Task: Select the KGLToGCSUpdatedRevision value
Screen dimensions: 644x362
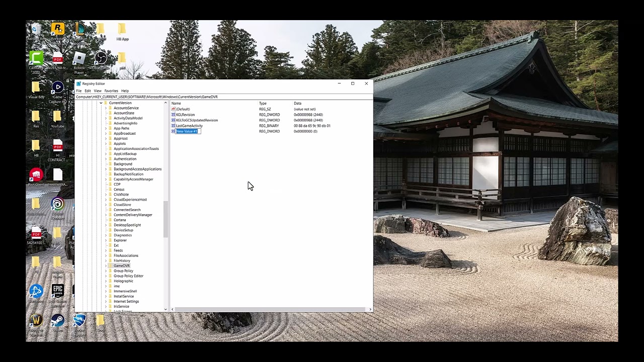Action: click(197, 120)
